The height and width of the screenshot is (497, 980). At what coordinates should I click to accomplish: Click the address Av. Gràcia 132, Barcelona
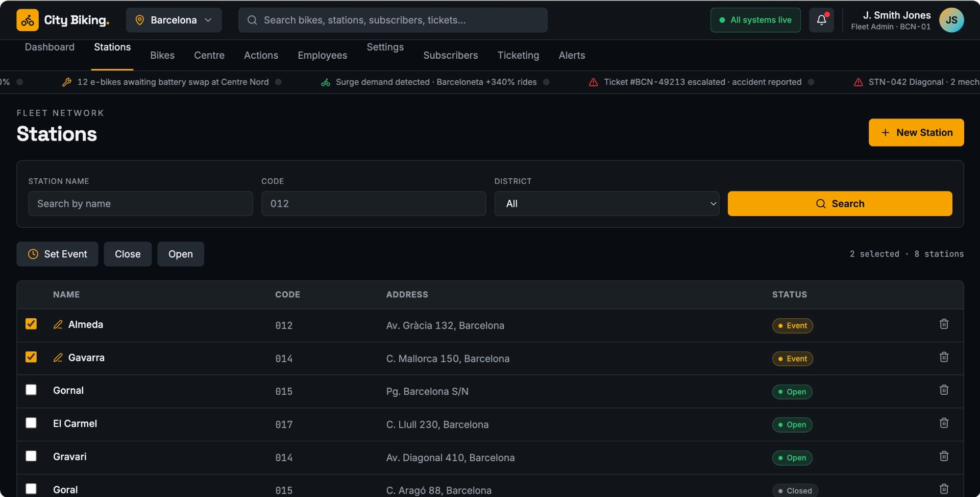click(x=445, y=326)
